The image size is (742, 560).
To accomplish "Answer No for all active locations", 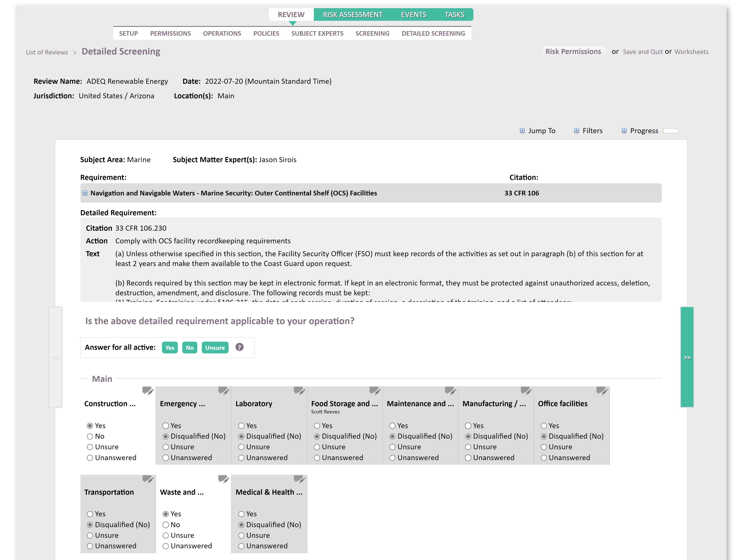I will tap(189, 348).
